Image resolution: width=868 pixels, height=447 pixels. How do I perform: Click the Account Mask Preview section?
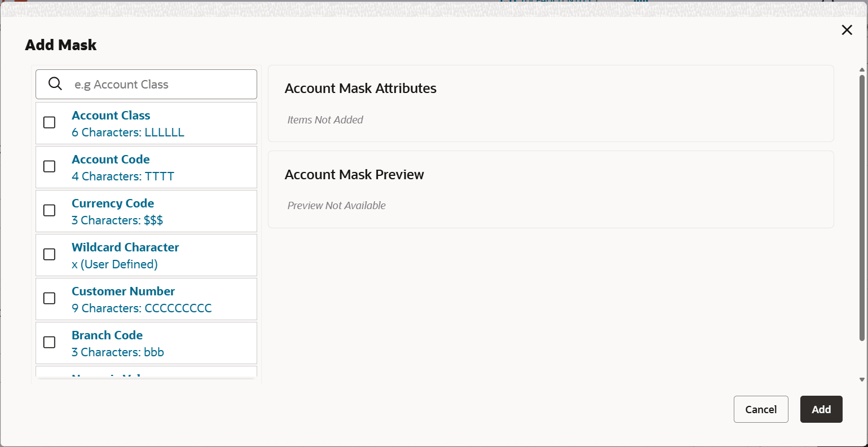click(354, 175)
